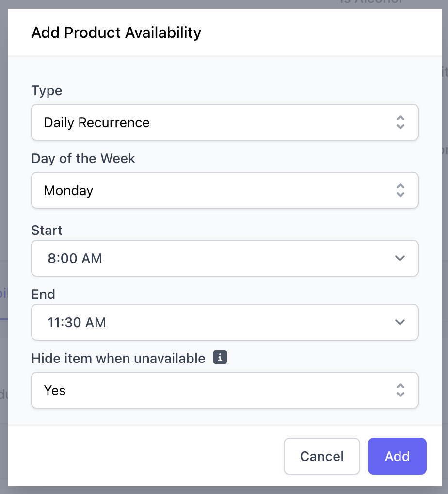Image resolution: width=448 pixels, height=494 pixels.
Task: Click the Day of the Week label
Action: (x=83, y=159)
